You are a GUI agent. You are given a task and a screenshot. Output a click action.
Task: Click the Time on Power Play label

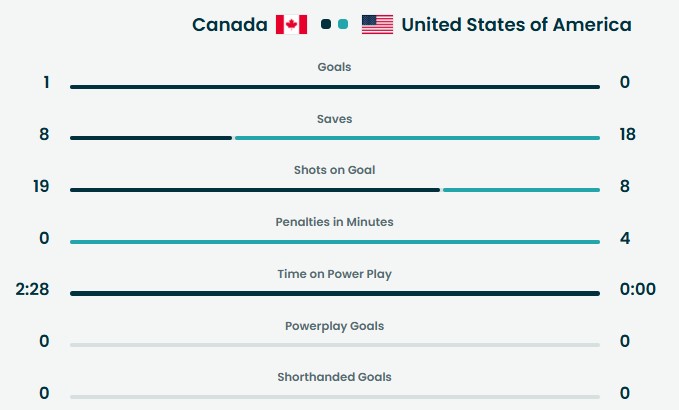pyautogui.click(x=334, y=273)
